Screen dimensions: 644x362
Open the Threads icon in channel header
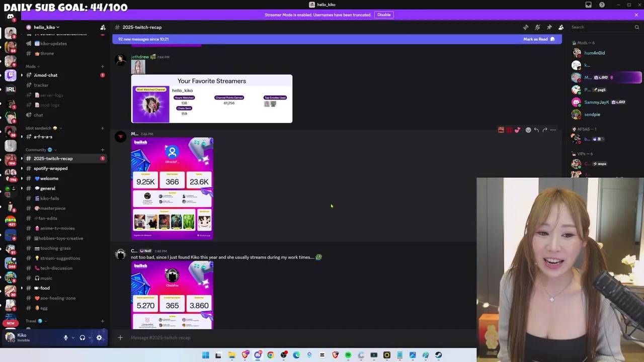[526, 27]
